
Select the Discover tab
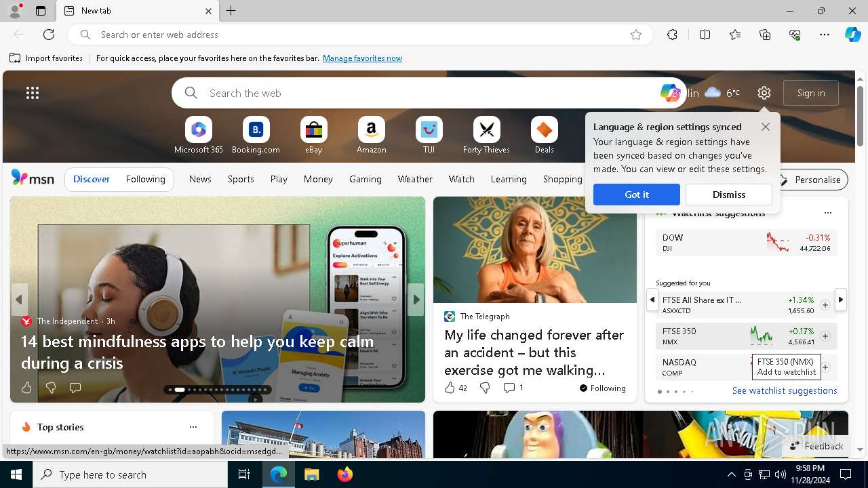[x=92, y=179]
